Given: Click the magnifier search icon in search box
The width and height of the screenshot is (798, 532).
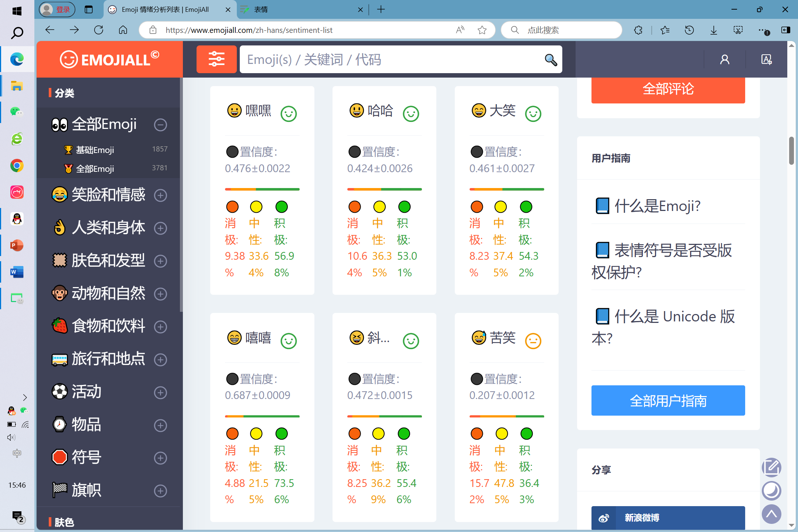Looking at the screenshot, I should point(550,59).
